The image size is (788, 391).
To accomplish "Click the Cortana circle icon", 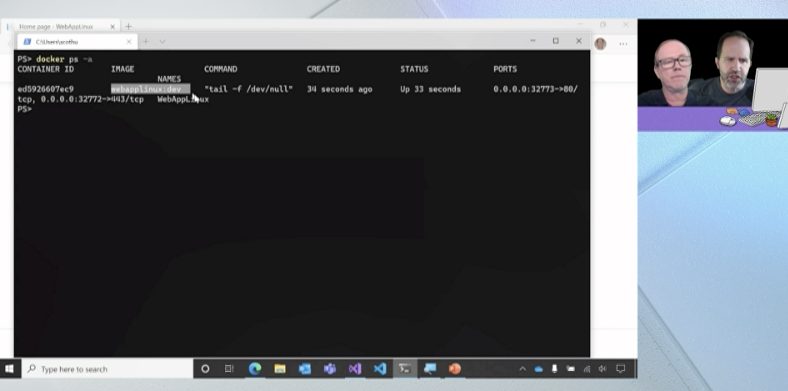I will point(205,369).
